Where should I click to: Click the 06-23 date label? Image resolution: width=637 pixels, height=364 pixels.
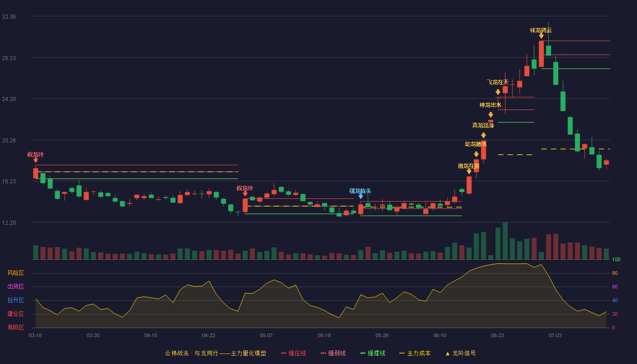tap(497, 335)
